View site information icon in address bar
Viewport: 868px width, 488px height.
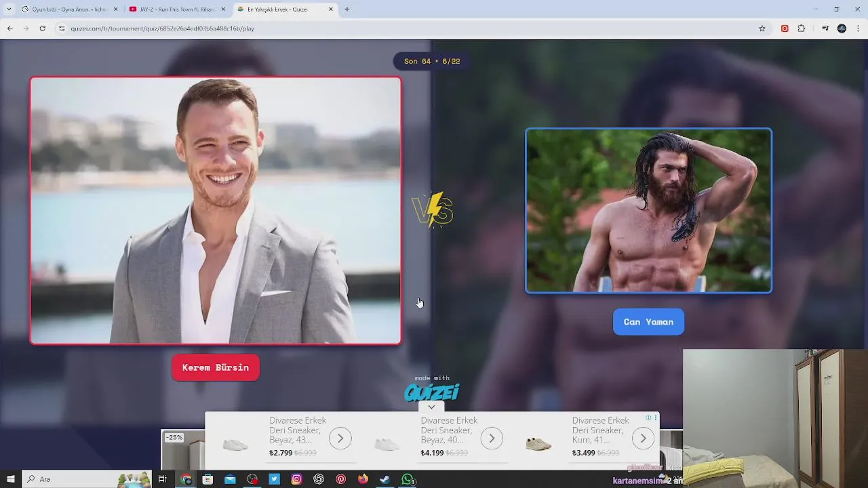coord(62,28)
